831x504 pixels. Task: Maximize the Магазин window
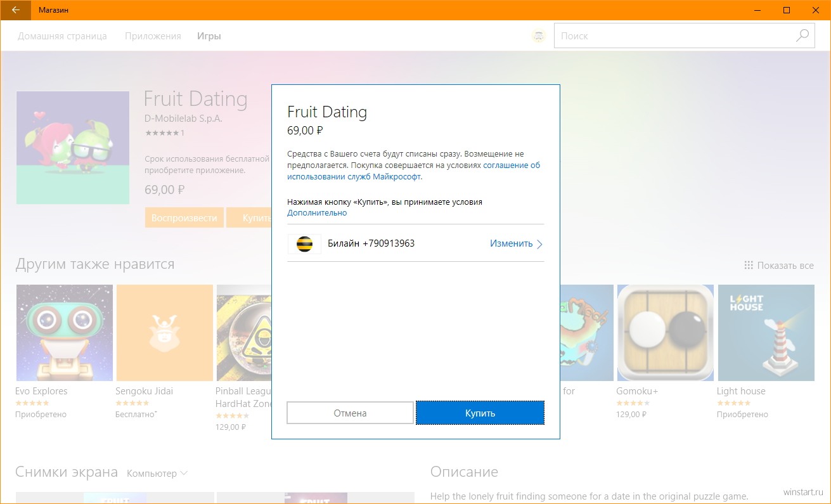click(787, 10)
